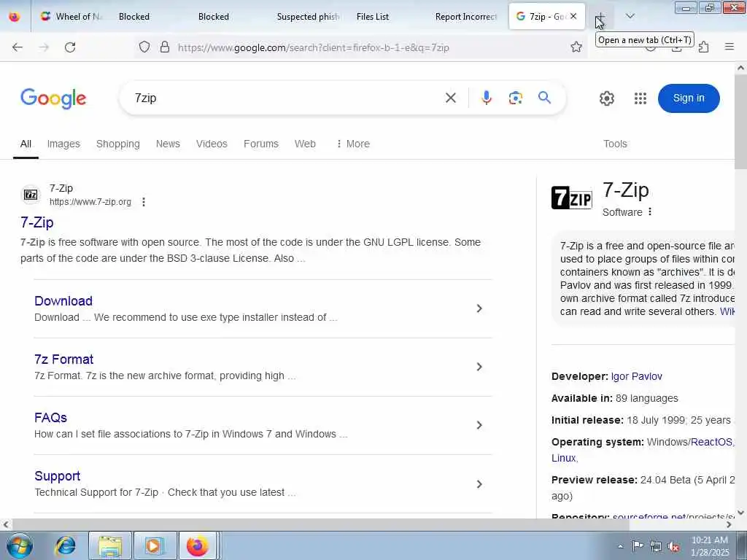747x560 pixels.
Task: Launch Internet Explorer from taskbar
Action: [x=65, y=545]
